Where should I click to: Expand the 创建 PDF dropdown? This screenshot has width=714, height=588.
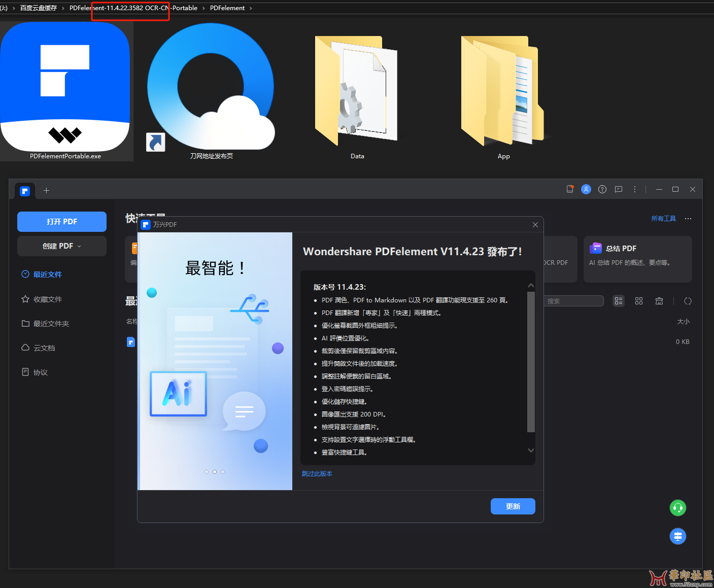tap(62, 246)
